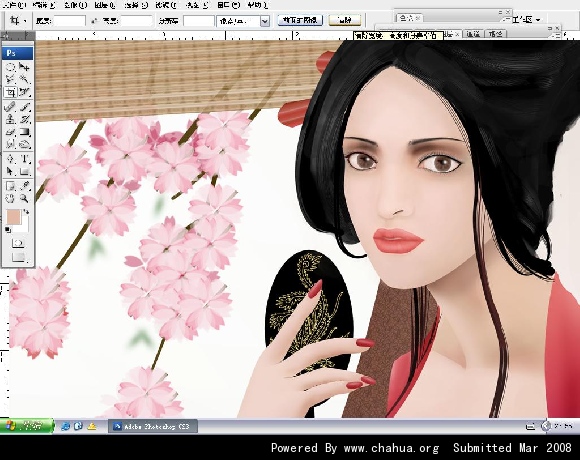Select the Magic Wand tool
The width and height of the screenshot is (580, 460).
pos(24,79)
